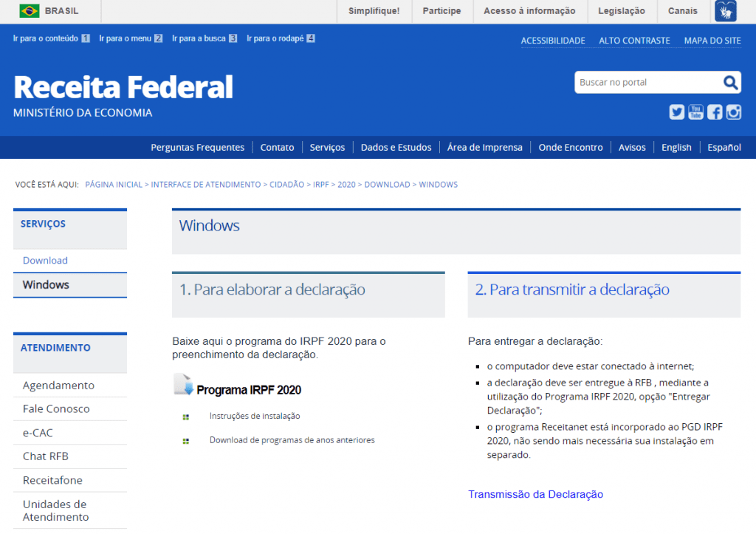
Task: Switch site language to English
Action: click(x=676, y=148)
